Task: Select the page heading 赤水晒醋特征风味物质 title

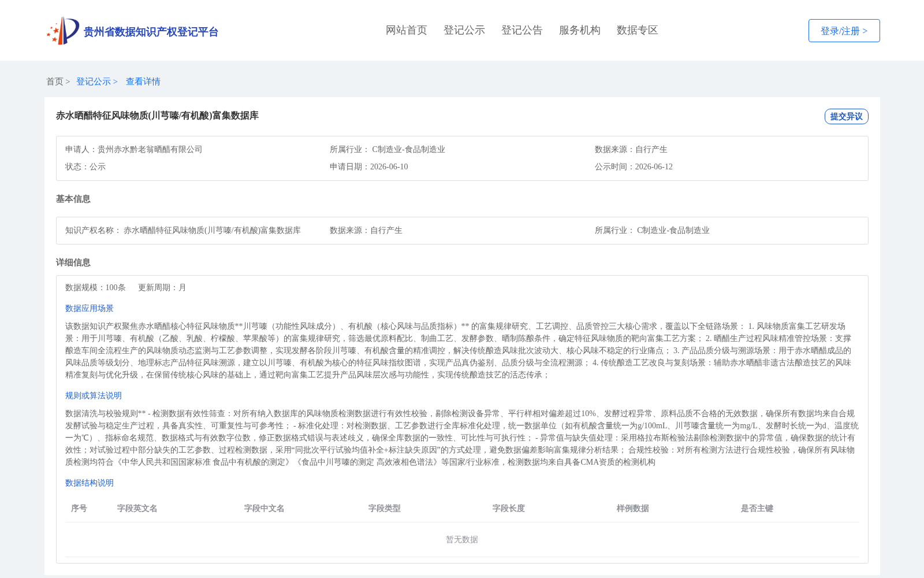Action: coord(157,116)
